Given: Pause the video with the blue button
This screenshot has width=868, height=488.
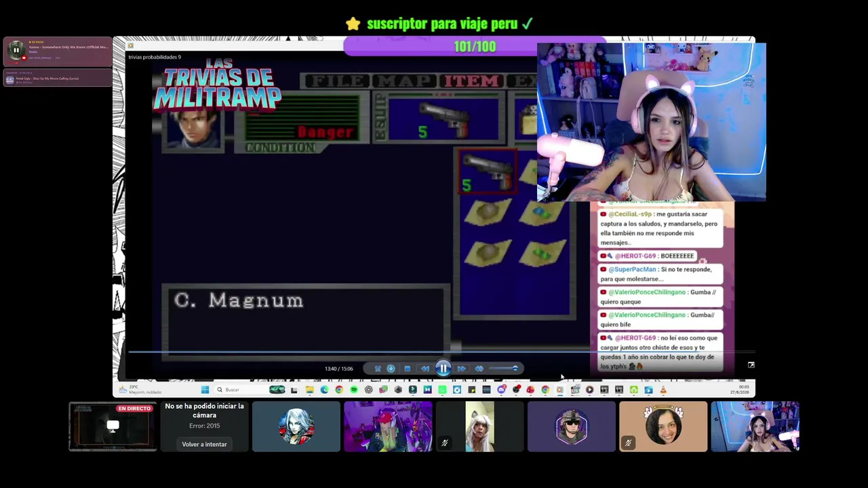Looking at the screenshot, I should pos(443,369).
